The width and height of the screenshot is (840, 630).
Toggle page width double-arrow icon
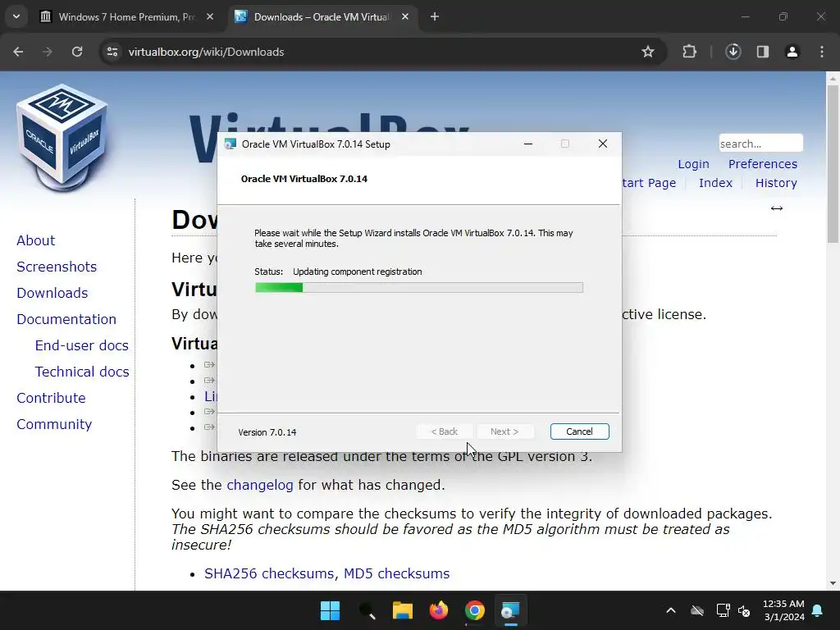click(x=777, y=208)
